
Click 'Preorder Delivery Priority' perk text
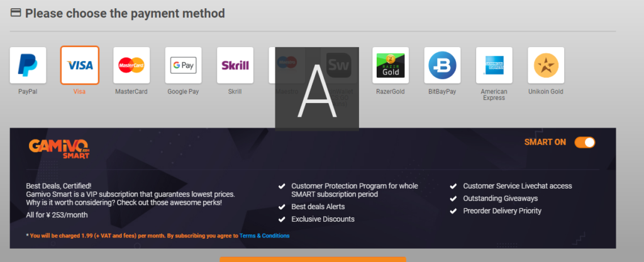click(x=502, y=210)
